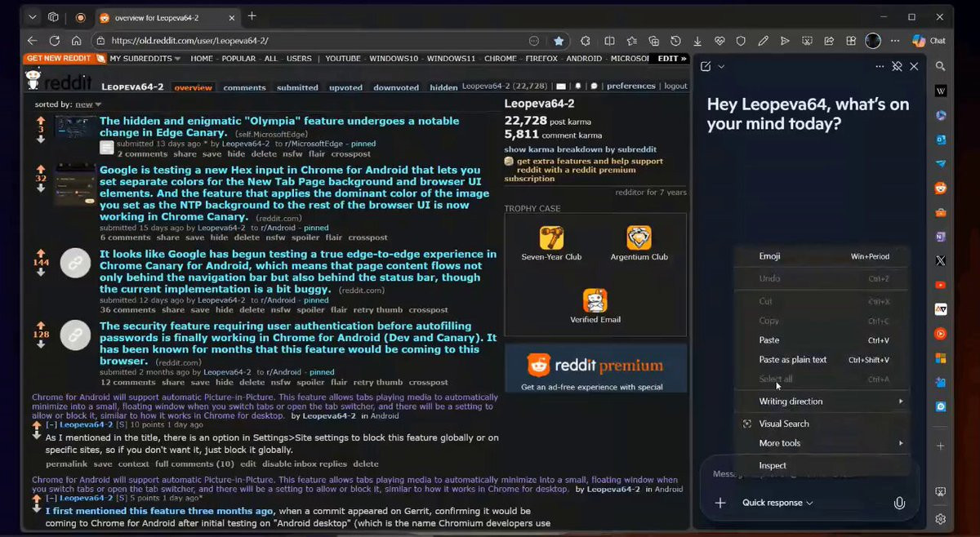Image resolution: width=980 pixels, height=537 pixels.
Task: Click Reddit mail envelope icon
Action: (x=560, y=86)
